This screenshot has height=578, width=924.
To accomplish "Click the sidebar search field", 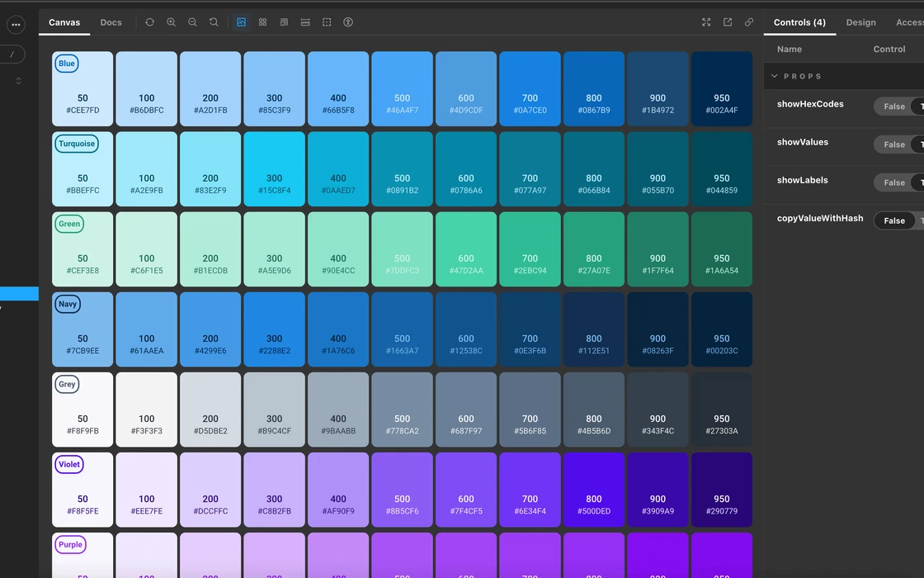I will [x=12, y=54].
